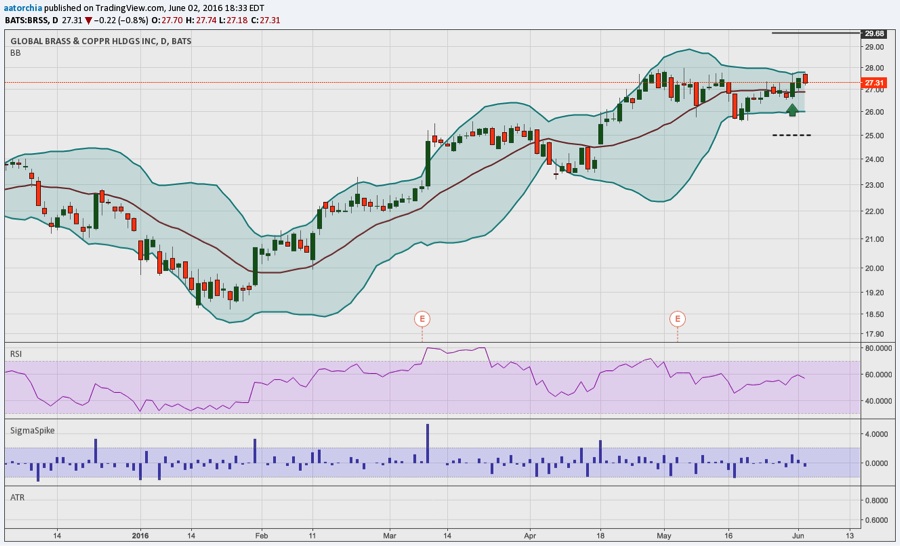900x546 pixels.
Task: Select the BATS:BRSS, D symbol label
Action: pyautogui.click(x=32, y=20)
